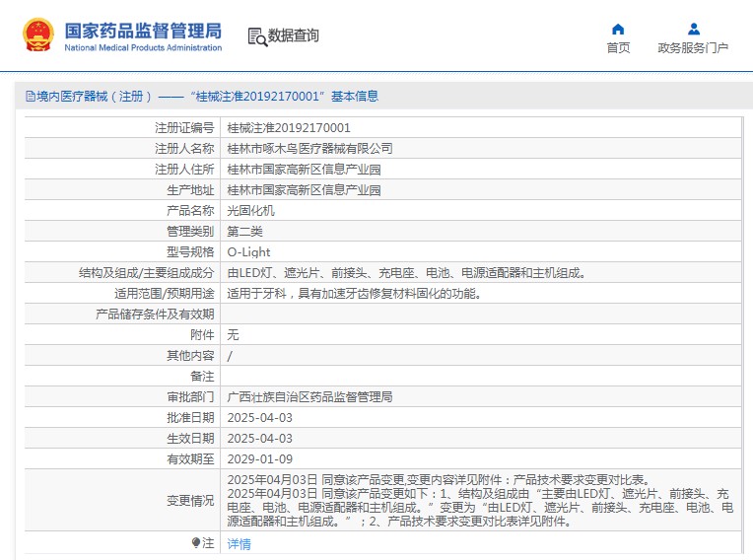This screenshot has height=560, width=753.
Task: Click the 审批部门 row label
Action: (190, 396)
